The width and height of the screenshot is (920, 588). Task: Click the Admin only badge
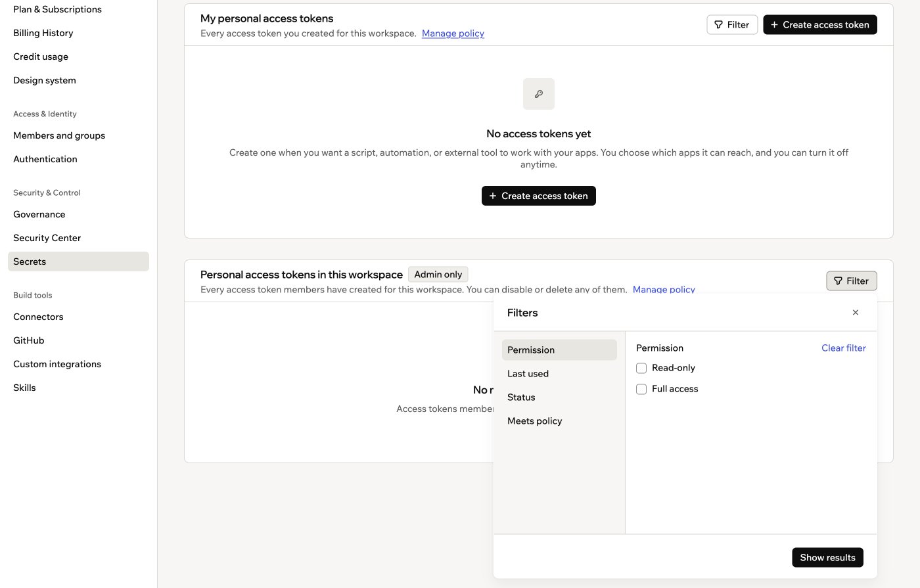click(438, 275)
